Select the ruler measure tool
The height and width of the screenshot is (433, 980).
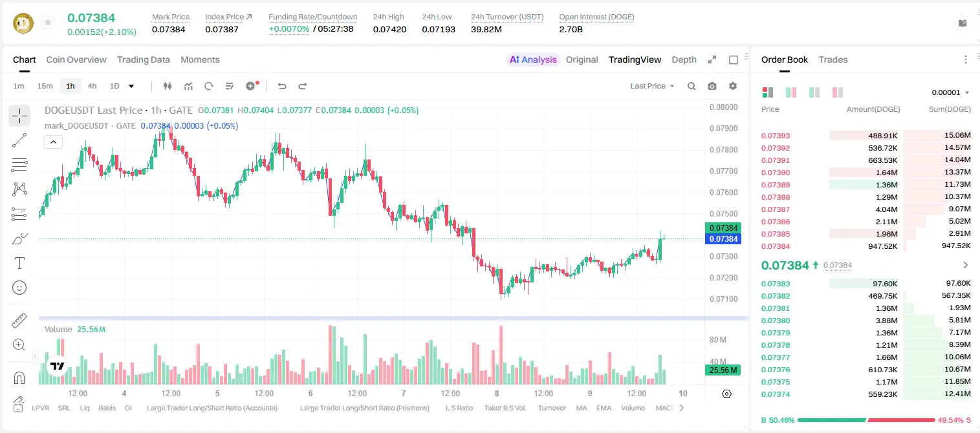(x=19, y=321)
